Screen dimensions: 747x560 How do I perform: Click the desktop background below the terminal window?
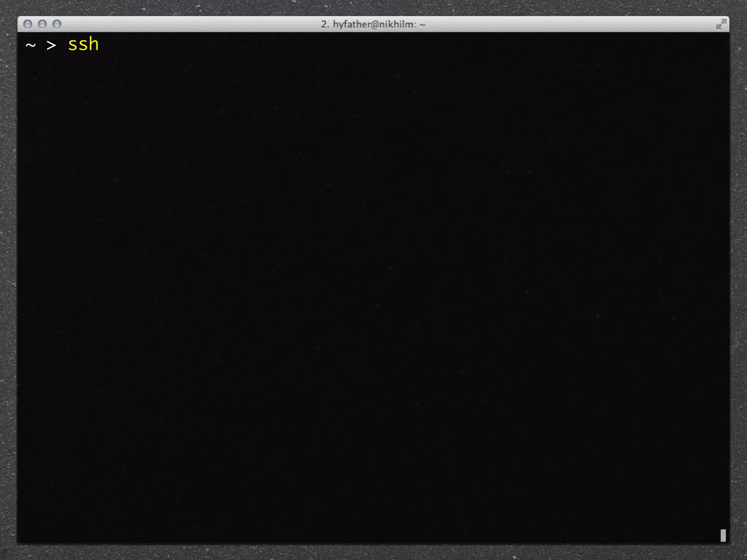[x=373, y=553]
